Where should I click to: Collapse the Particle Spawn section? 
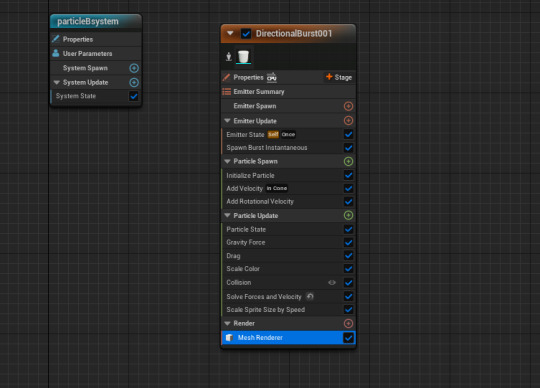[x=227, y=161]
